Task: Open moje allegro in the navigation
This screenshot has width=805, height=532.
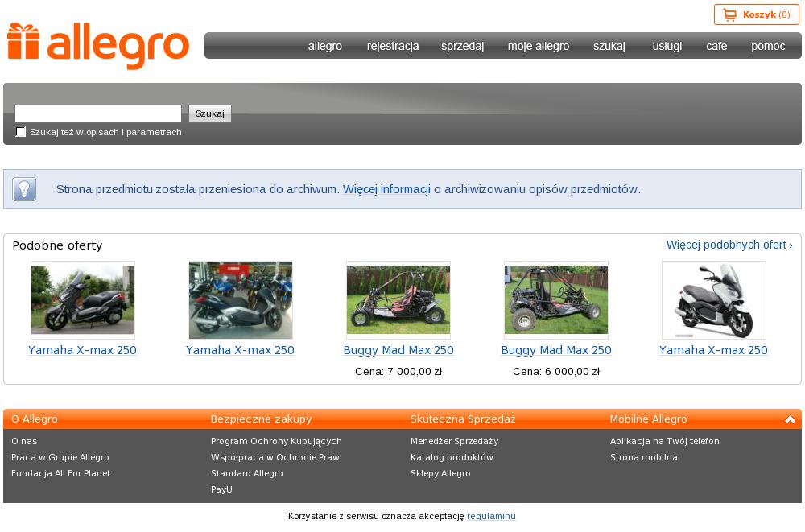Action: coord(539,46)
